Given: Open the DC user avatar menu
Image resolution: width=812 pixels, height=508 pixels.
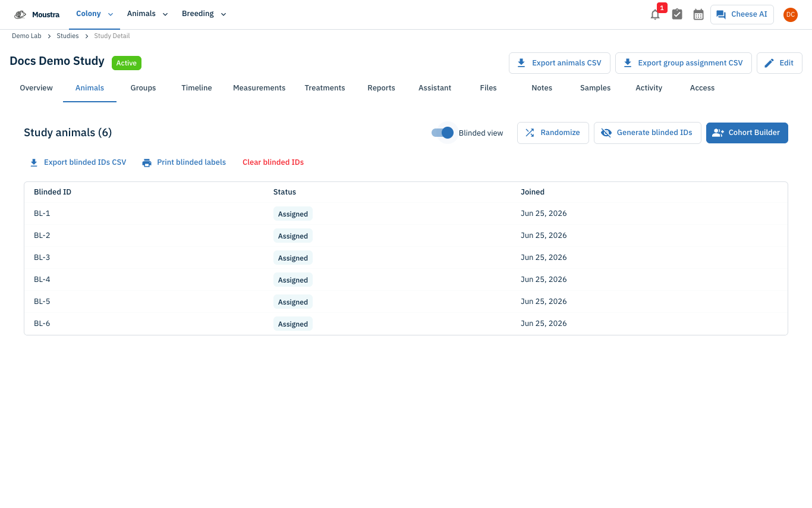Looking at the screenshot, I should click(790, 14).
